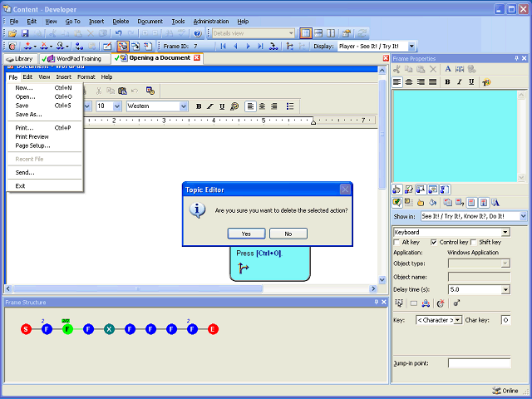Toggle left alignment in Frame Properties toolbar
The width and height of the screenshot is (532, 399).
tap(397, 81)
